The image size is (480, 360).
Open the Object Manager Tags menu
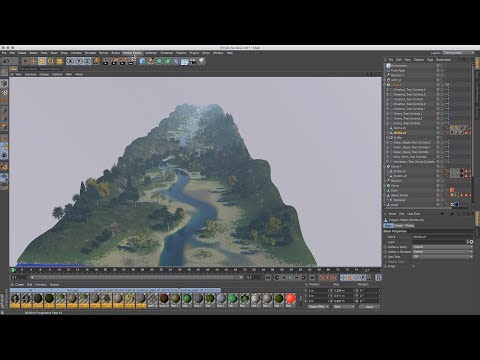coord(430,60)
